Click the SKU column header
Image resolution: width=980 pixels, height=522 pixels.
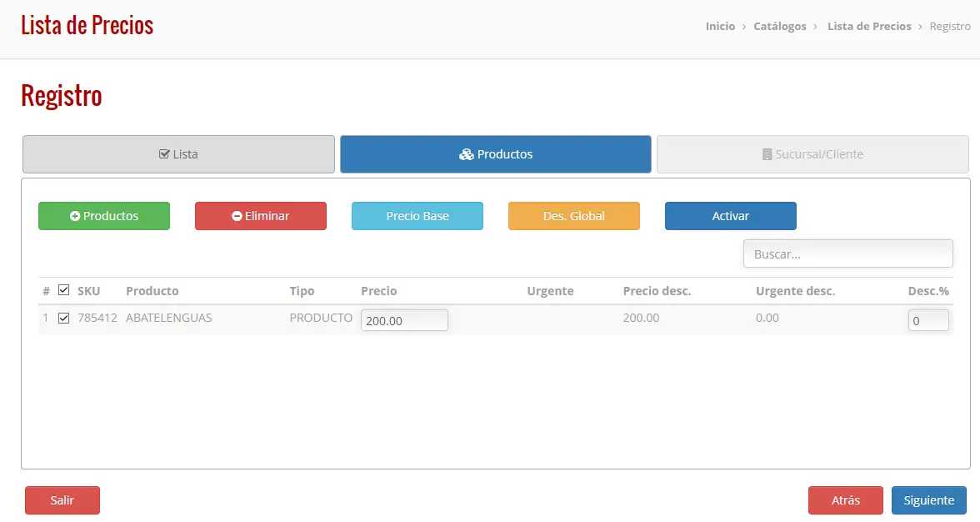[88, 291]
